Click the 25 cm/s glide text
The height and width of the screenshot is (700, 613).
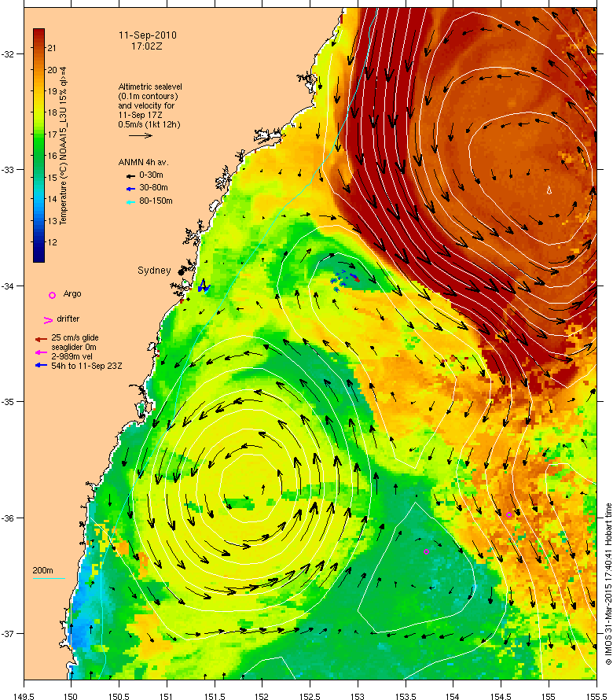tap(75, 337)
